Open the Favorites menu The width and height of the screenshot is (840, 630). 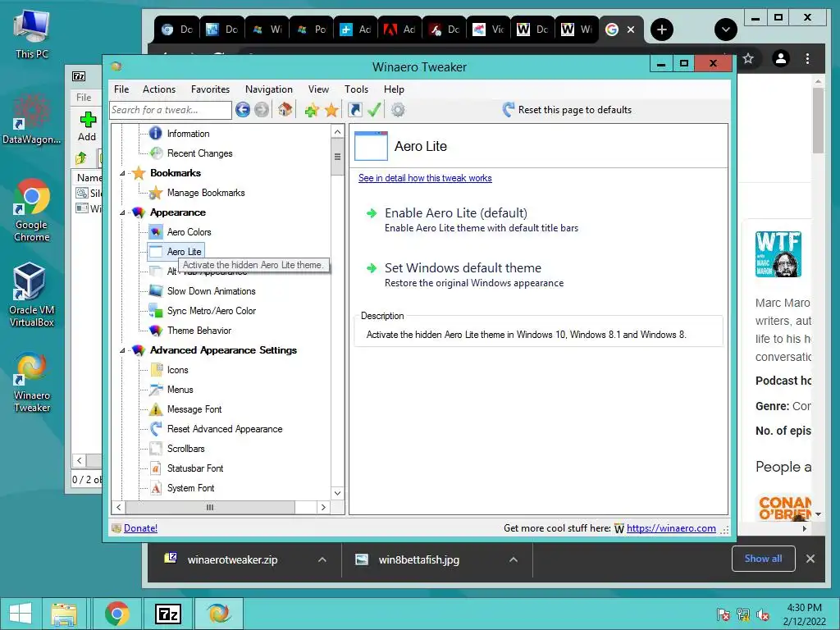point(210,89)
